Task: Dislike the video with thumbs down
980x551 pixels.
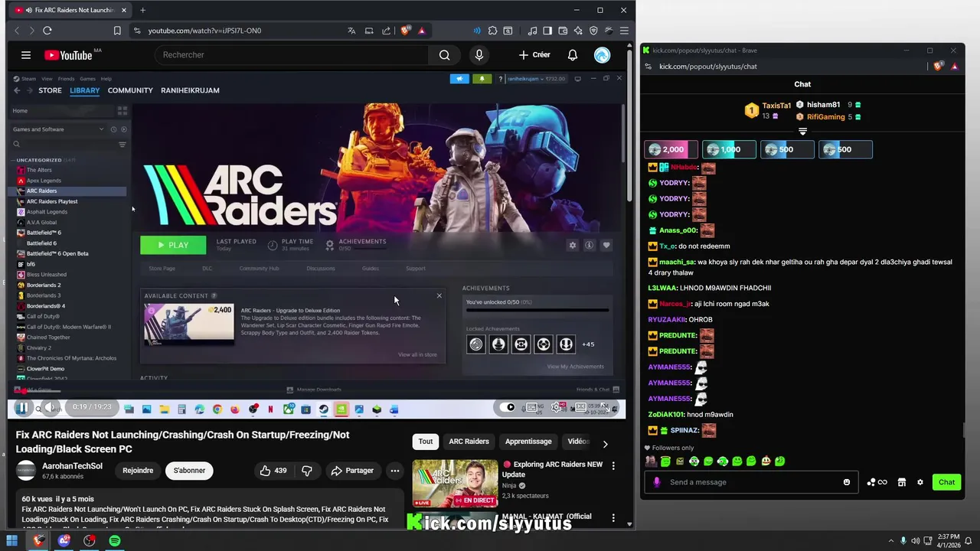Action: coord(307,471)
